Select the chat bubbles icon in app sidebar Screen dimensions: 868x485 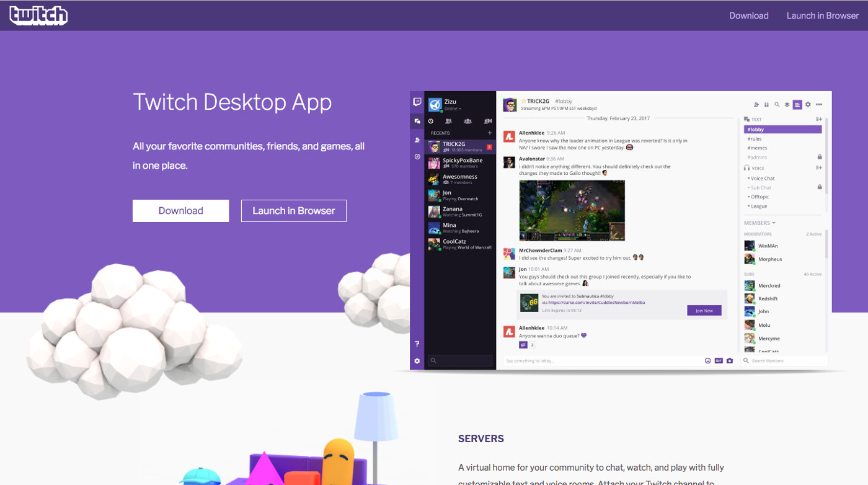pyautogui.click(x=417, y=121)
